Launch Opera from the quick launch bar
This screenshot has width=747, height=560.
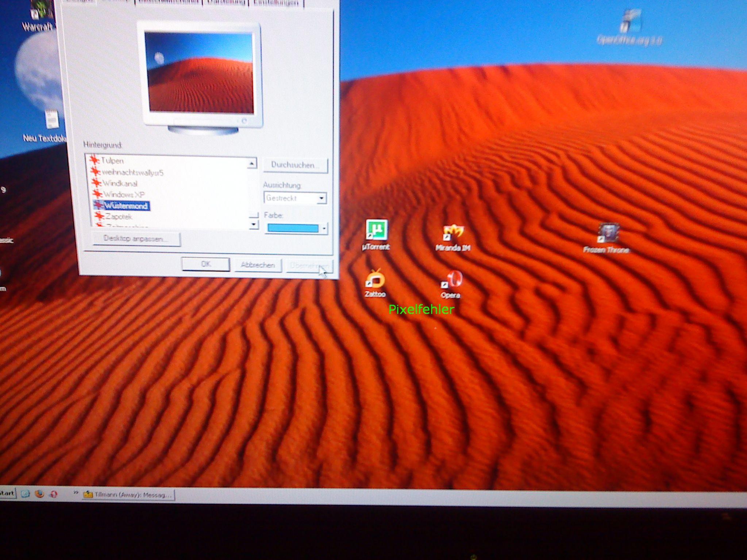(54, 494)
